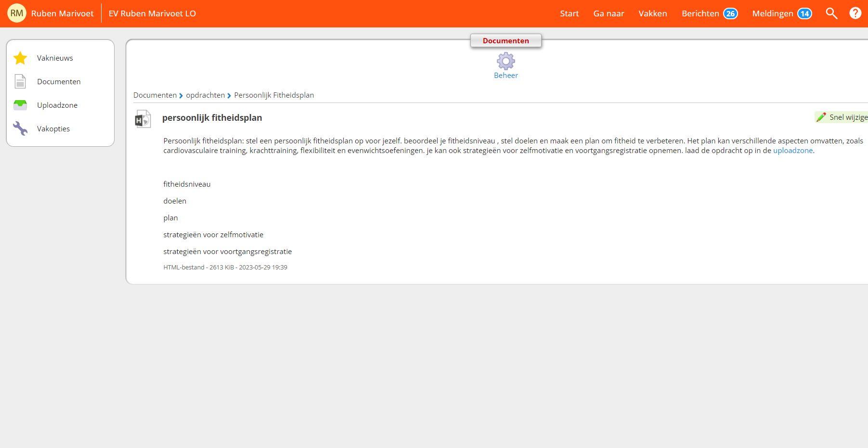Viewport: 868px width, 448px height.
Task: Click the Vaknieuws star icon
Action: click(20, 58)
